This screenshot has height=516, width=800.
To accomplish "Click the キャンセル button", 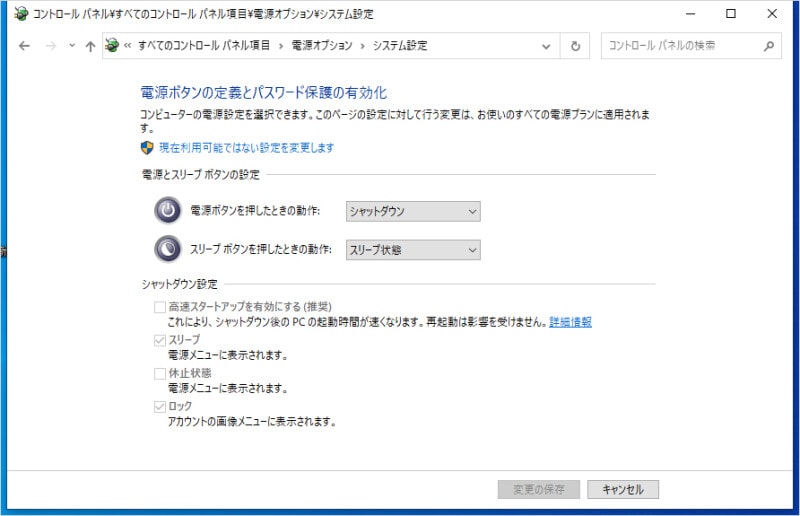I will coord(623,489).
